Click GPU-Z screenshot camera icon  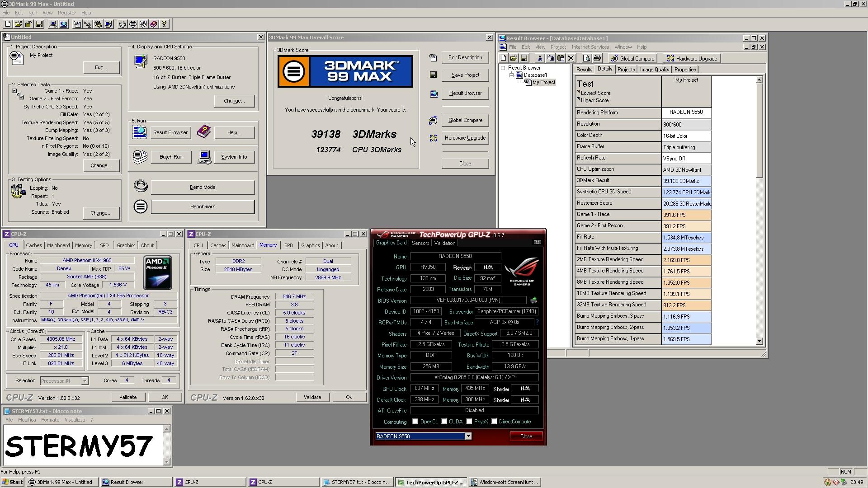(x=537, y=243)
